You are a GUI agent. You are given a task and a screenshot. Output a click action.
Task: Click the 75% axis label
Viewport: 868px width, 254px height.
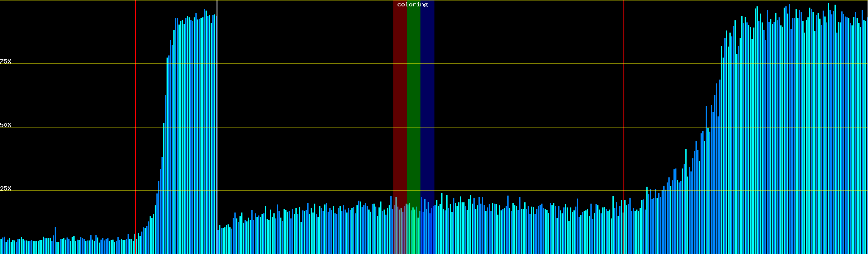6,61
